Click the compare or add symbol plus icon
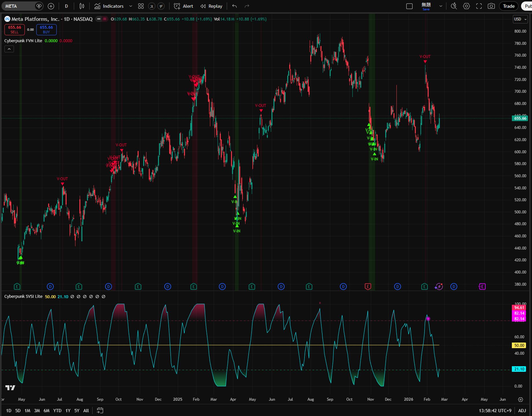 [x=51, y=6]
